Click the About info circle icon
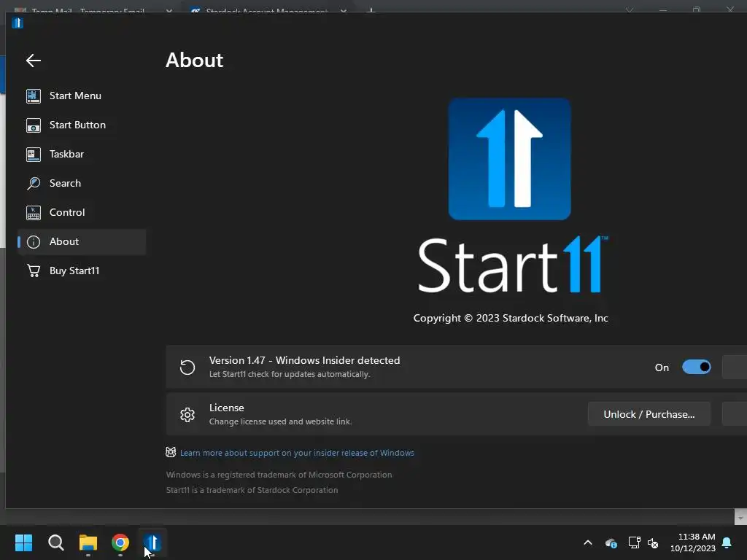 [x=34, y=242]
